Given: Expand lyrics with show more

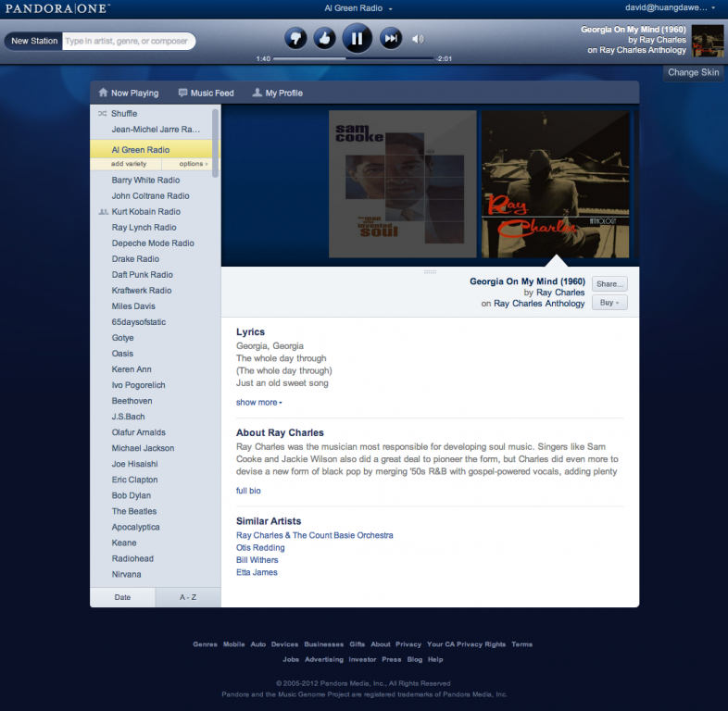Looking at the screenshot, I should (x=258, y=403).
